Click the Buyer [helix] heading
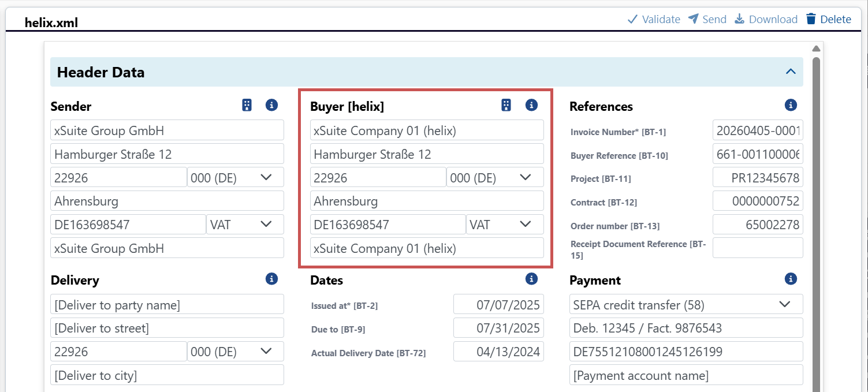This screenshot has width=868, height=392. [347, 106]
